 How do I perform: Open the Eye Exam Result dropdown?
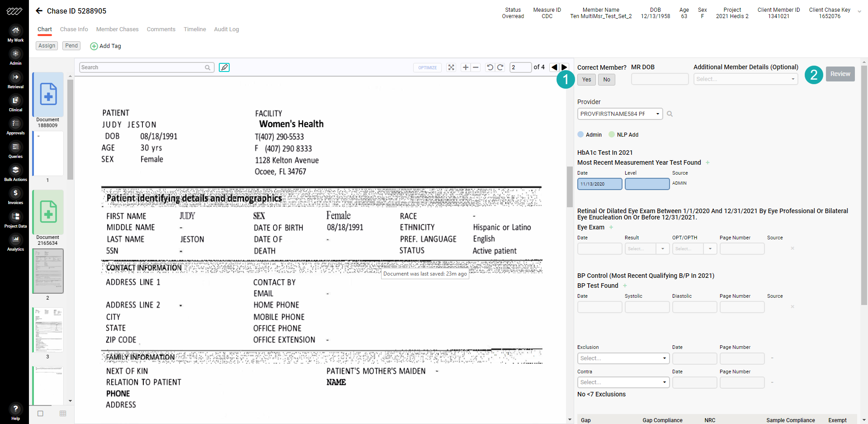(647, 249)
